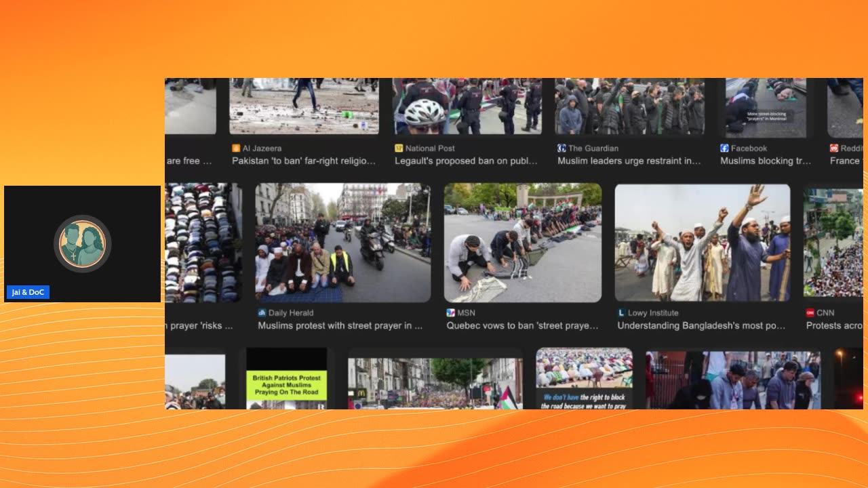Open Legault's proposed ban headline link
The image size is (868, 488).
466,161
